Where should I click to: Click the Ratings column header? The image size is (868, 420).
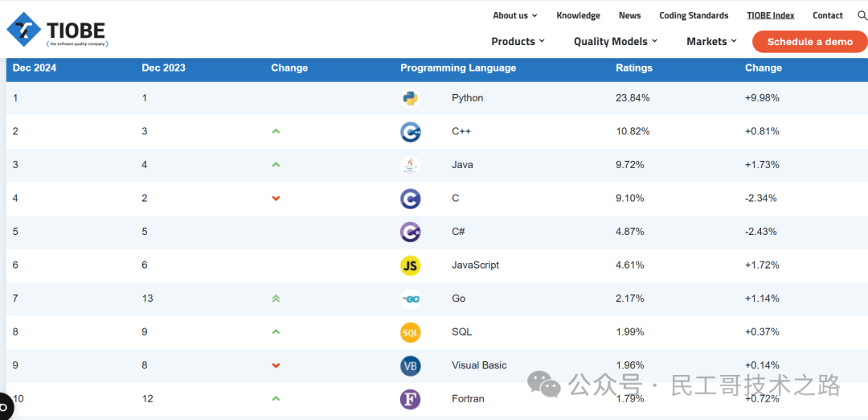point(634,68)
